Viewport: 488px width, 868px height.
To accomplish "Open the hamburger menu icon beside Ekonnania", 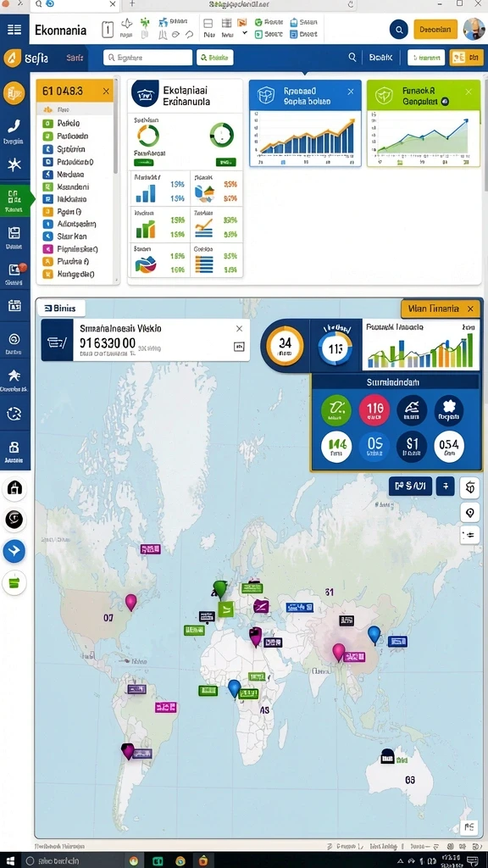I will point(14,30).
